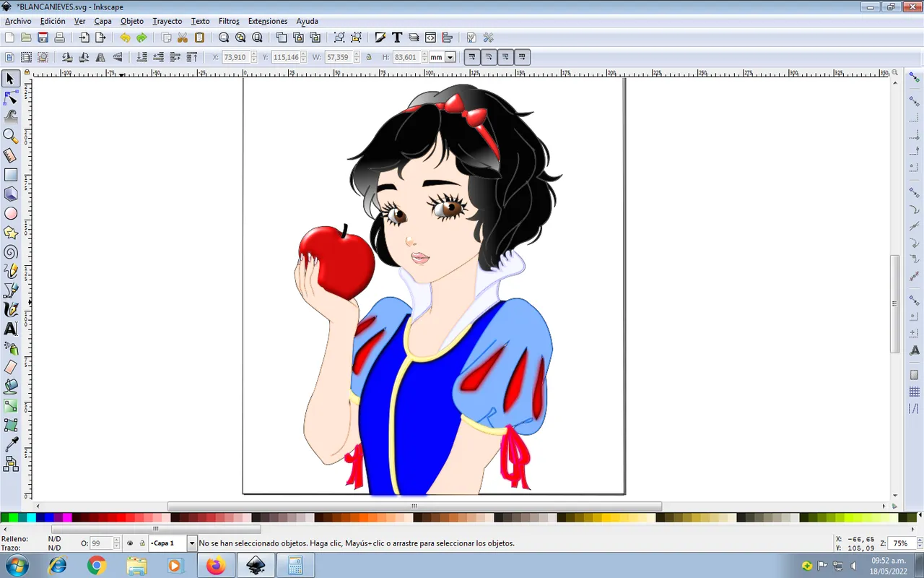This screenshot has width=924, height=578.
Task: Select the Bezier Pen tool
Action: (x=11, y=290)
